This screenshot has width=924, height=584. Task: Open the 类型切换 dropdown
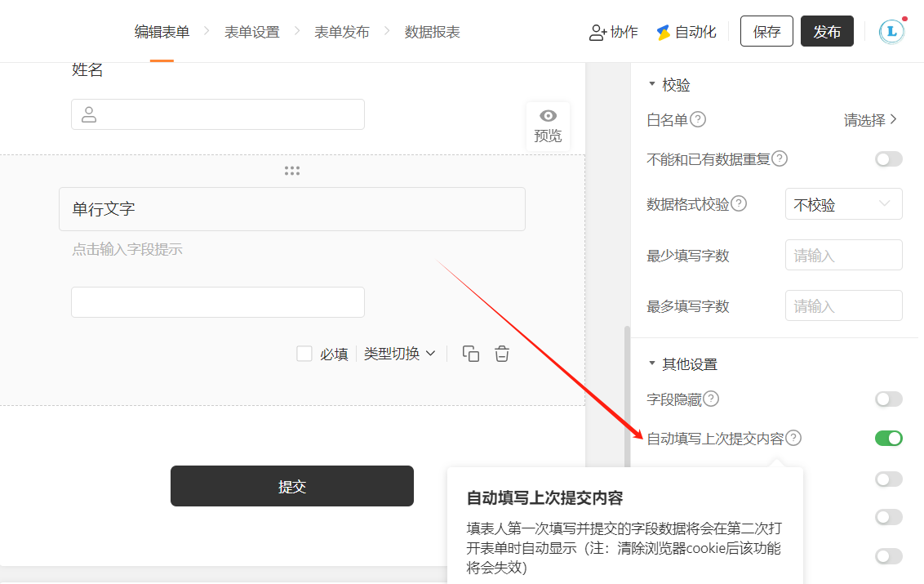pos(399,354)
